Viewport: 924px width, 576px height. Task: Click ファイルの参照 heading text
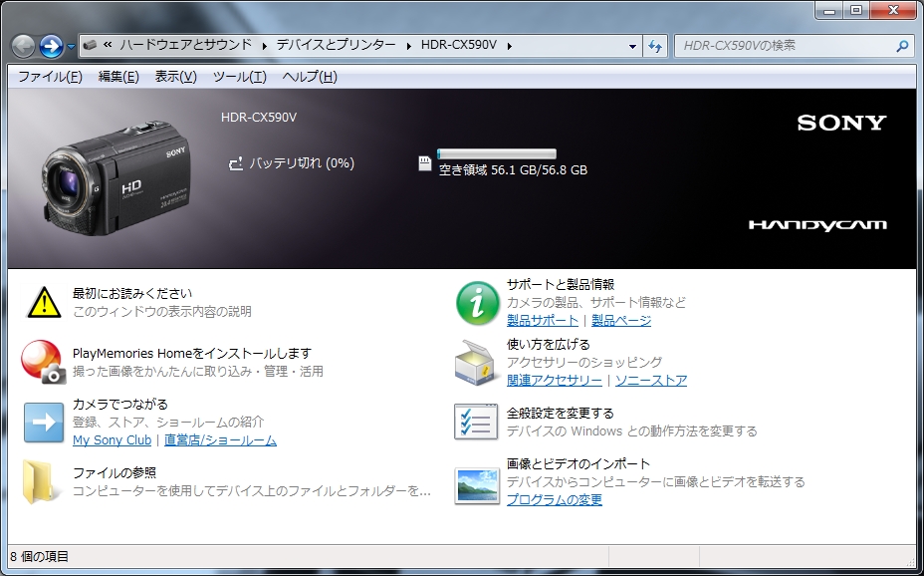click(x=115, y=472)
